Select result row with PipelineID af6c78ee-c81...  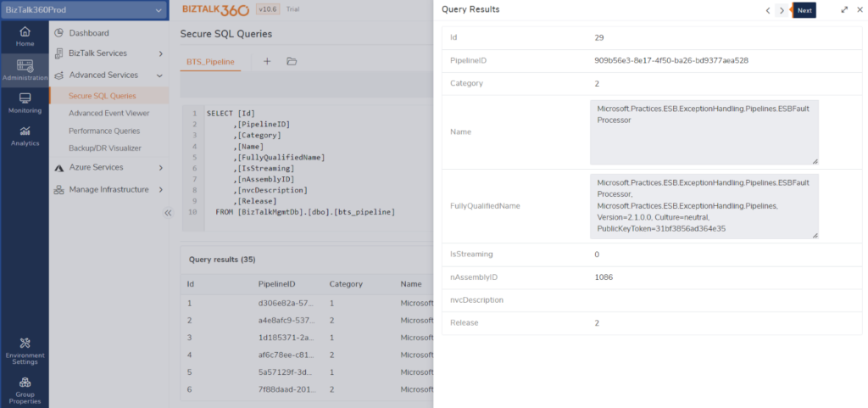pos(307,355)
